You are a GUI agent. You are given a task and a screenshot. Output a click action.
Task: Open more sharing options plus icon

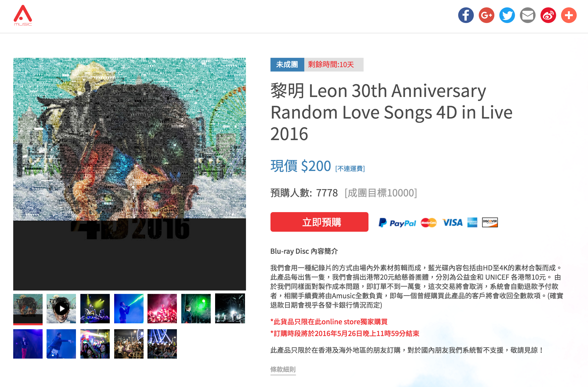(569, 15)
